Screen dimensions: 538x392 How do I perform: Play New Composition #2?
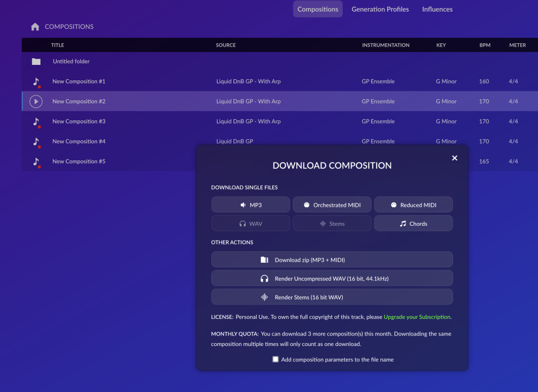(x=36, y=101)
